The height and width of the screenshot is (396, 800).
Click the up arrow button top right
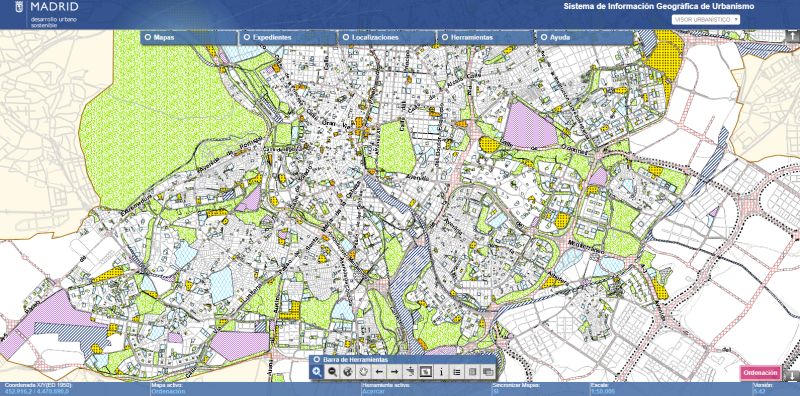tap(792, 36)
